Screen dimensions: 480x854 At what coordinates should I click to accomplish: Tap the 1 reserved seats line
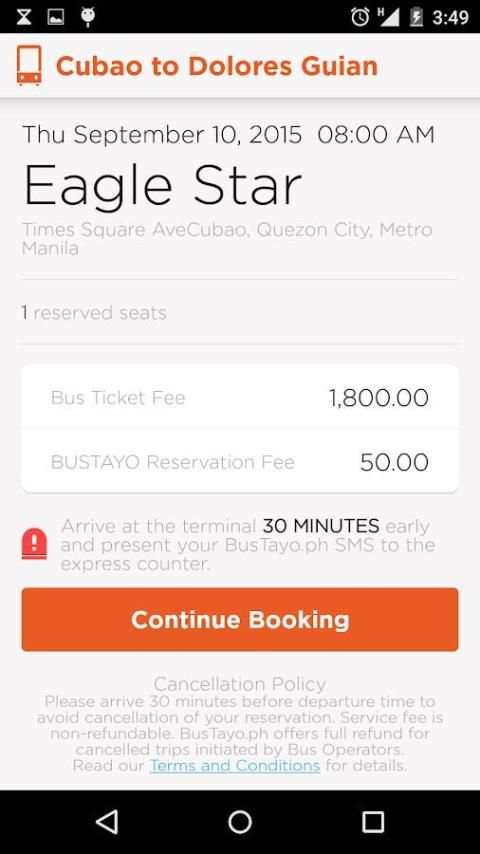(94, 313)
